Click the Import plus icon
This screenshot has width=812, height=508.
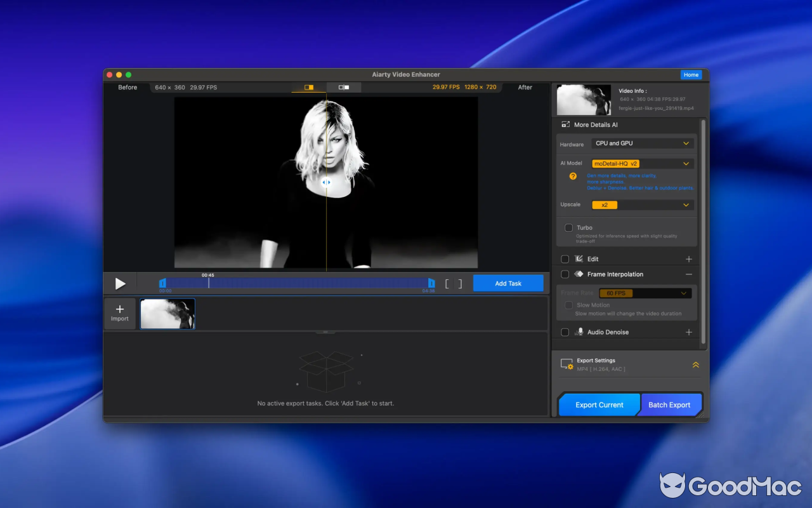120,308
